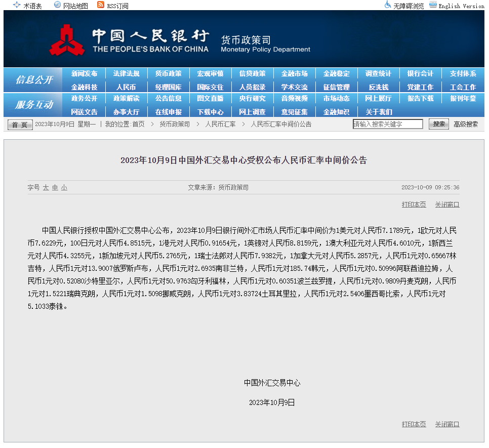Screen dimensions: 489x448
Task: Open the 在线申报 menu item
Action: click(169, 112)
